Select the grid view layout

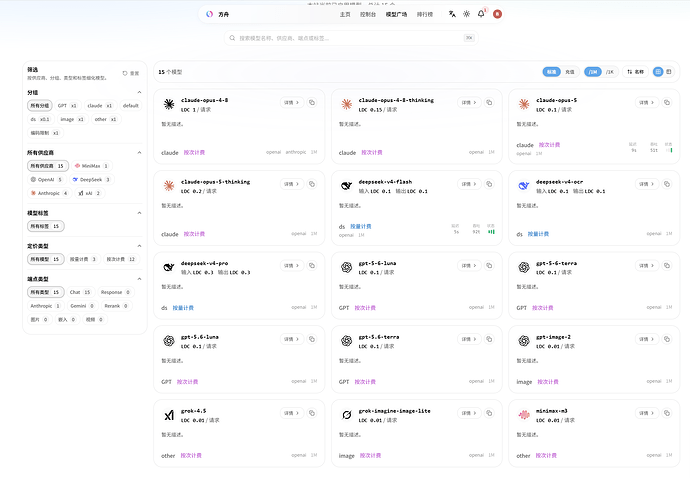point(658,72)
